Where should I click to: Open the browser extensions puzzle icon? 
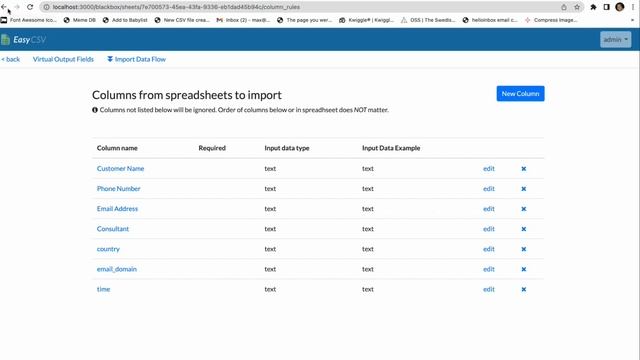[x=593, y=7]
